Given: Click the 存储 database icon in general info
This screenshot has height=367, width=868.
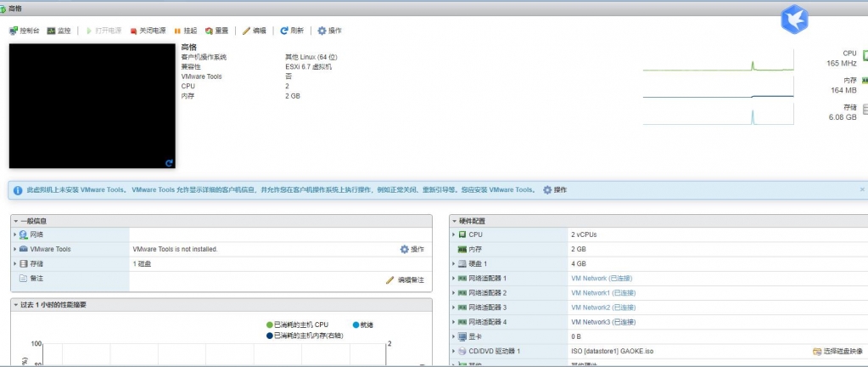Looking at the screenshot, I should [23, 264].
